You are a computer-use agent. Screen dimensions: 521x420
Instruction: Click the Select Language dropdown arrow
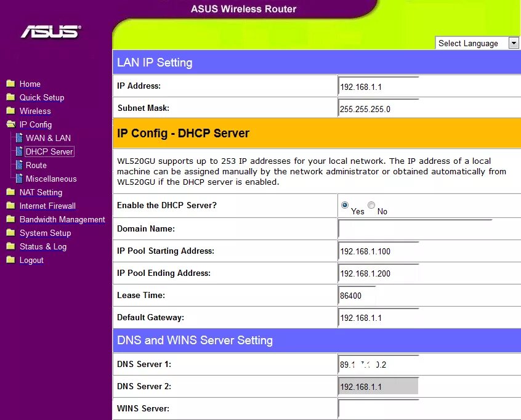click(x=514, y=43)
